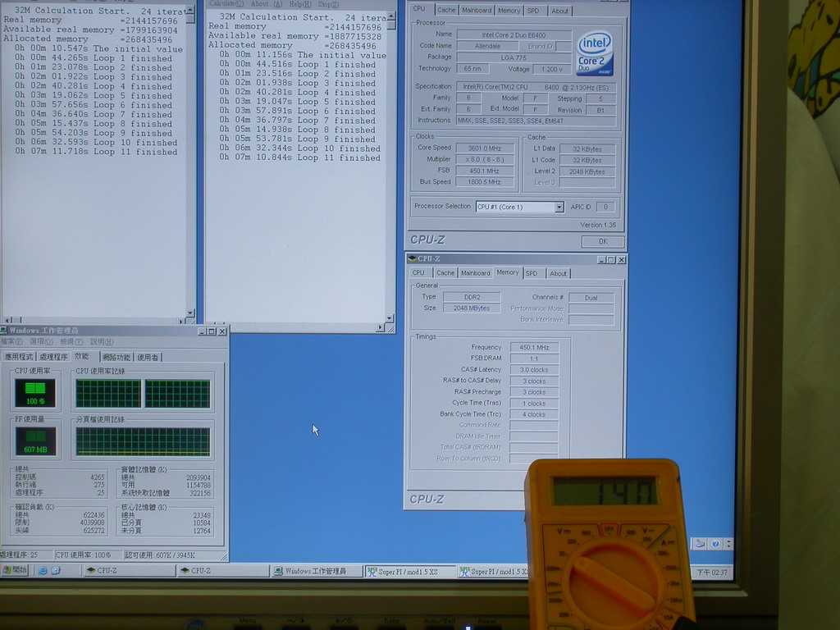Image resolution: width=840 pixels, height=630 pixels.
Task: Open 使用者 tab in Task Manager
Action: (x=148, y=358)
